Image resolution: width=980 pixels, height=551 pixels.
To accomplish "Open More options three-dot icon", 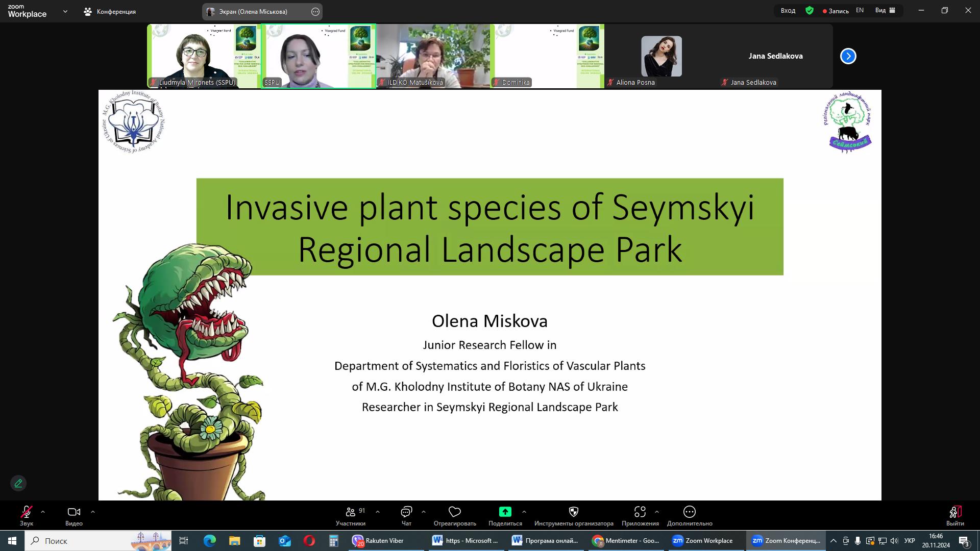I will click(689, 512).
